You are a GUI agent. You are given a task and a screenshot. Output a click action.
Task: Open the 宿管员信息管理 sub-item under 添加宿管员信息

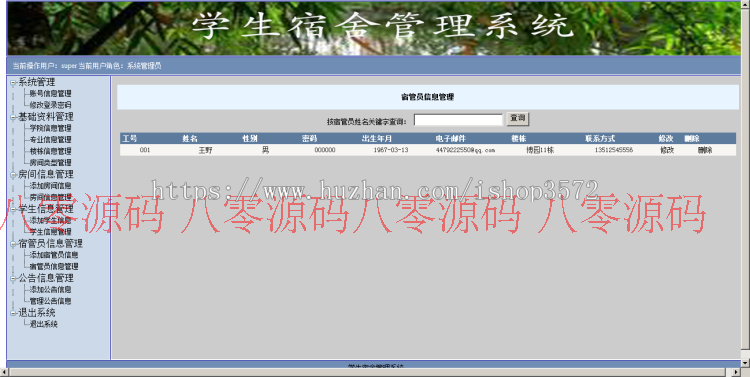tap(54, 266)
